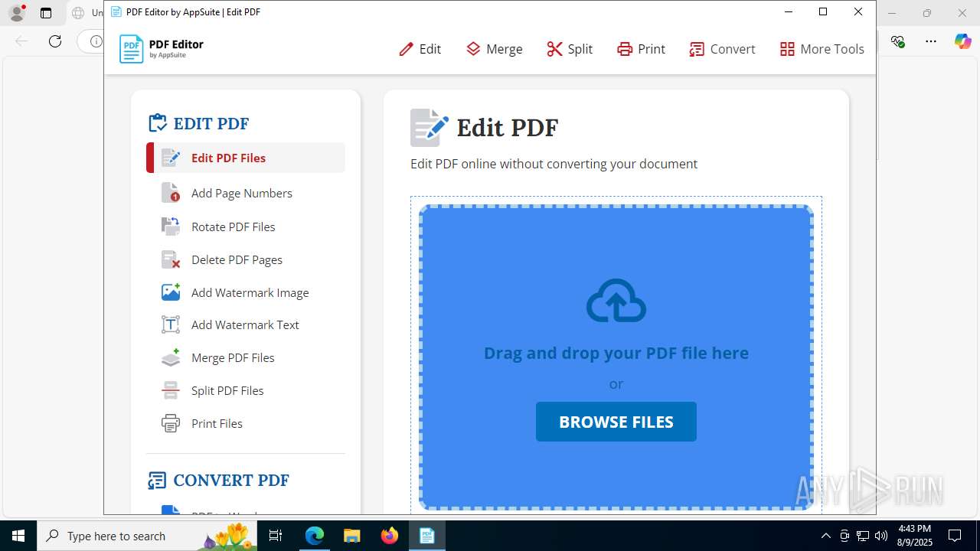The height and width of the screenshot is (551, 980).
Task: Click the Add Watermark Image icon
Action: pyautogui.click(x=171, y=292)
